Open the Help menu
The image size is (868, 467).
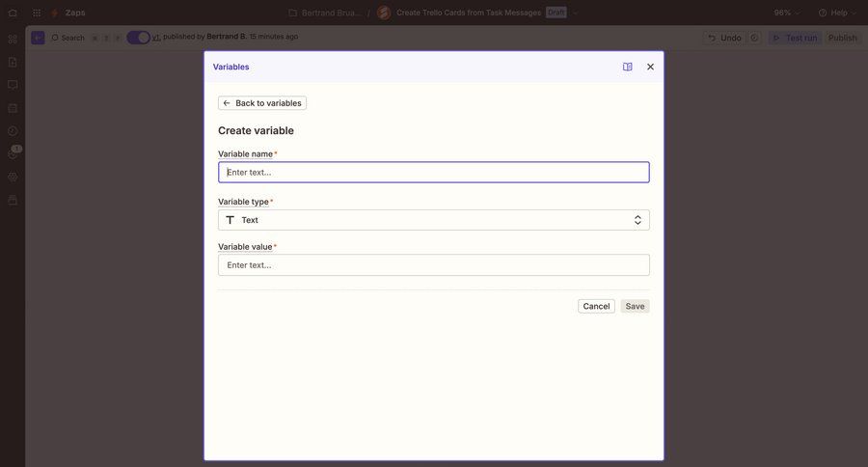837,13
